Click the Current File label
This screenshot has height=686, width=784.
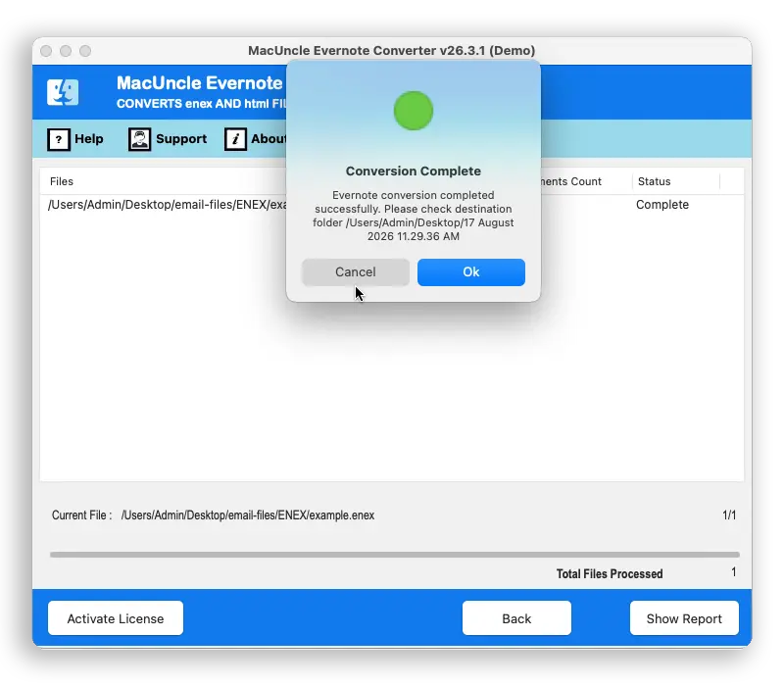pyautogui.click(x=82, y=515)
